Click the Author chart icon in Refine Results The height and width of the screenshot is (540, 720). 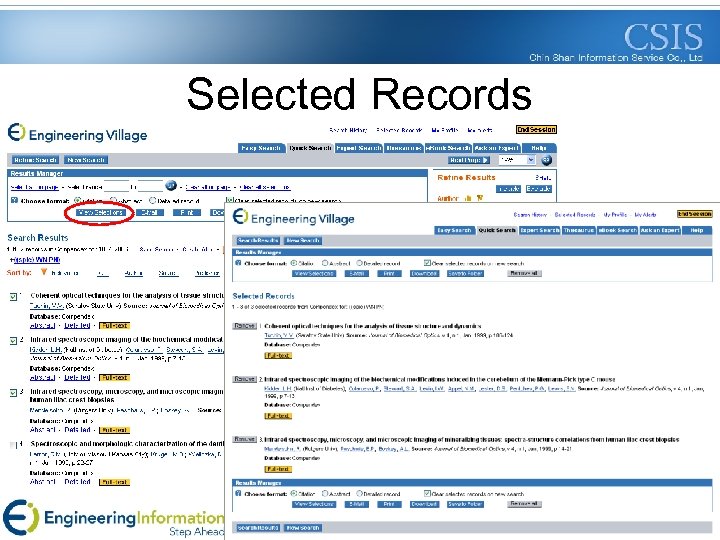468,198
